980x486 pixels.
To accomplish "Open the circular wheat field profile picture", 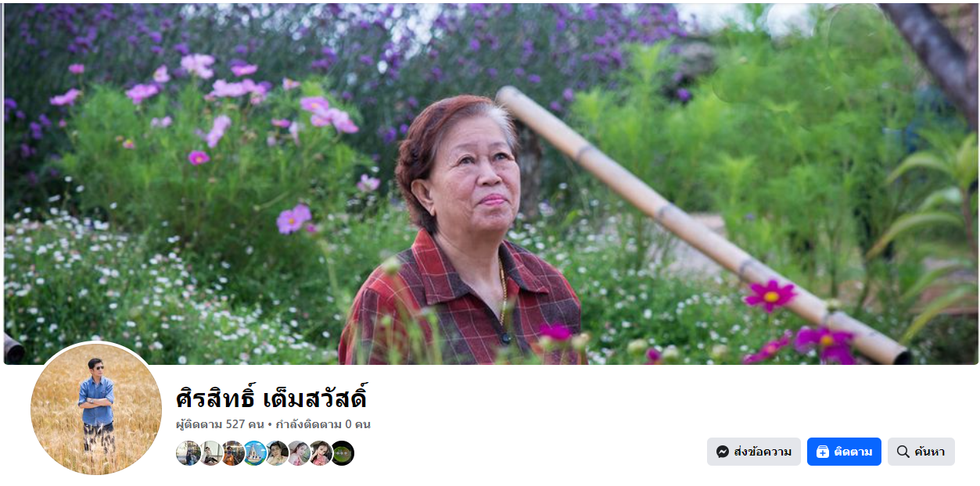I will pyautogui.click(x=96, y=409).
